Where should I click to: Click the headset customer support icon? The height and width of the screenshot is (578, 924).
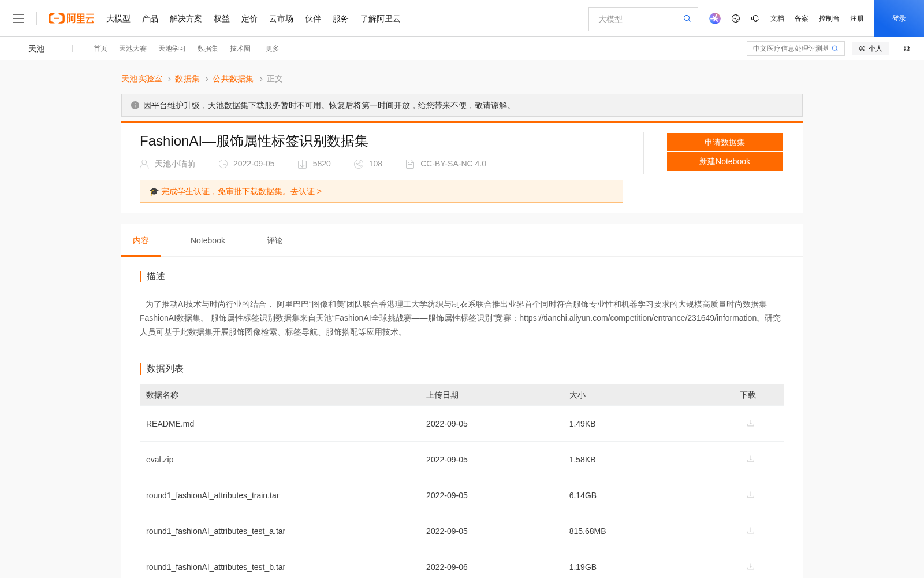[755, 18]
